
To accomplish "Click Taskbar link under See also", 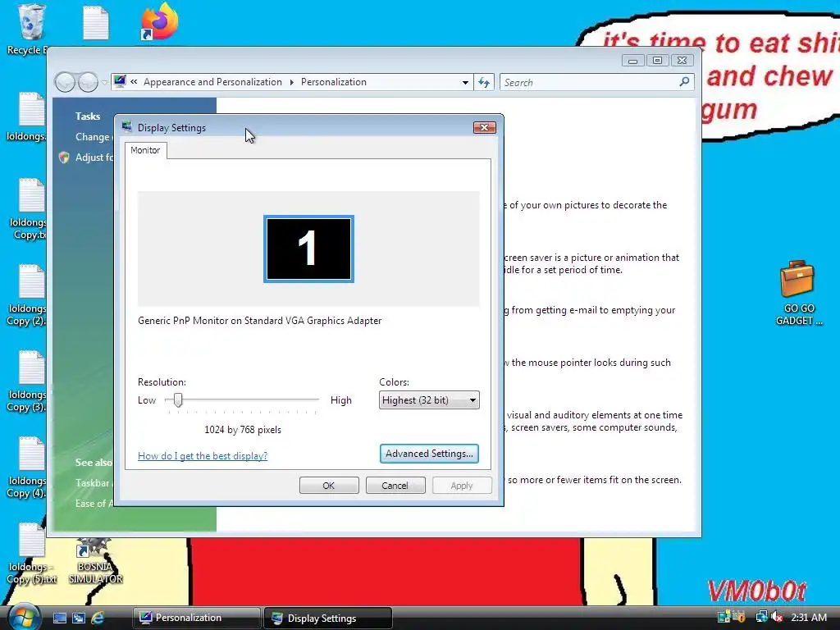I will click(94, 482).
